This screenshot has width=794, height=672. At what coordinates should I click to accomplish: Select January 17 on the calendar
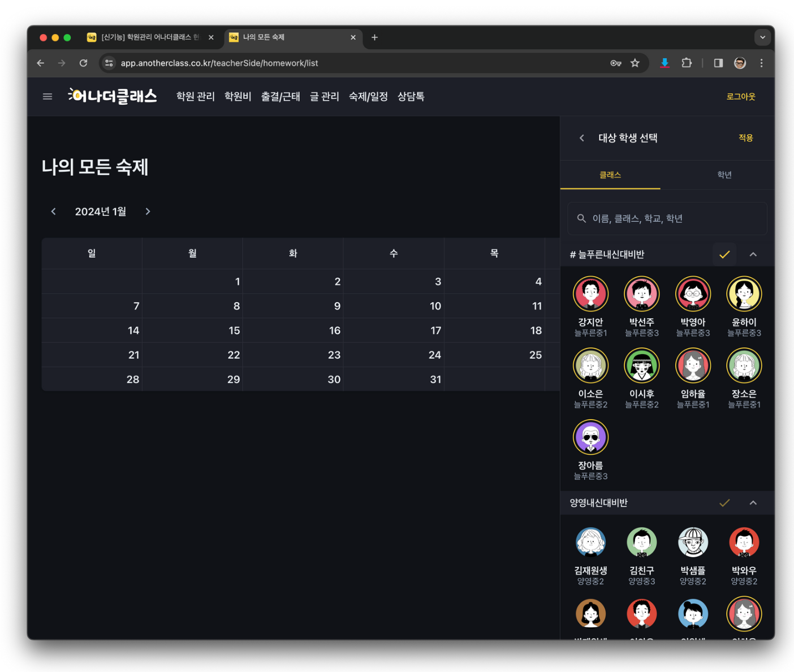394,330
